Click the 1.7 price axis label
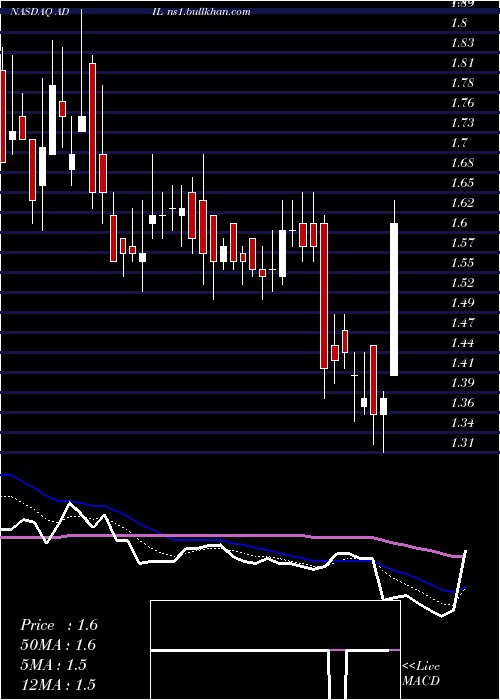The width and height of the screenshot is (500, 700). tap(459, 143)
